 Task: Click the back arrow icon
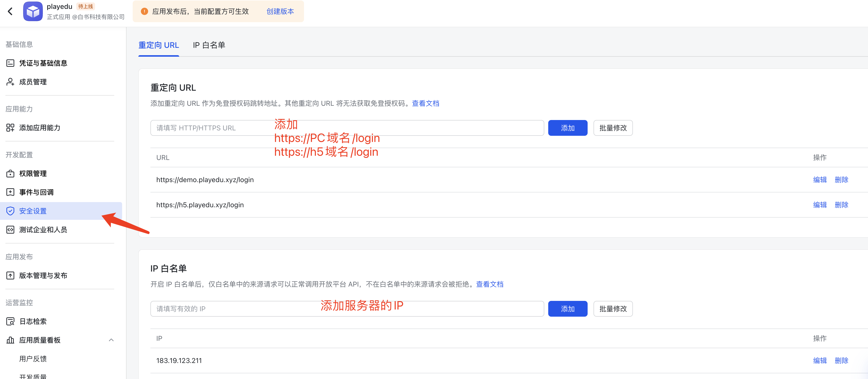10,12
